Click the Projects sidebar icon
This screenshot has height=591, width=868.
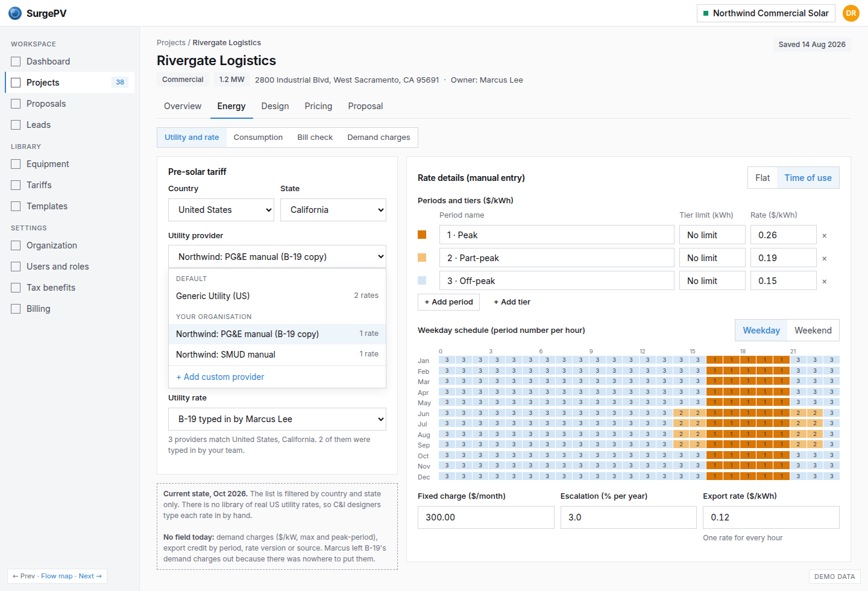16,83
